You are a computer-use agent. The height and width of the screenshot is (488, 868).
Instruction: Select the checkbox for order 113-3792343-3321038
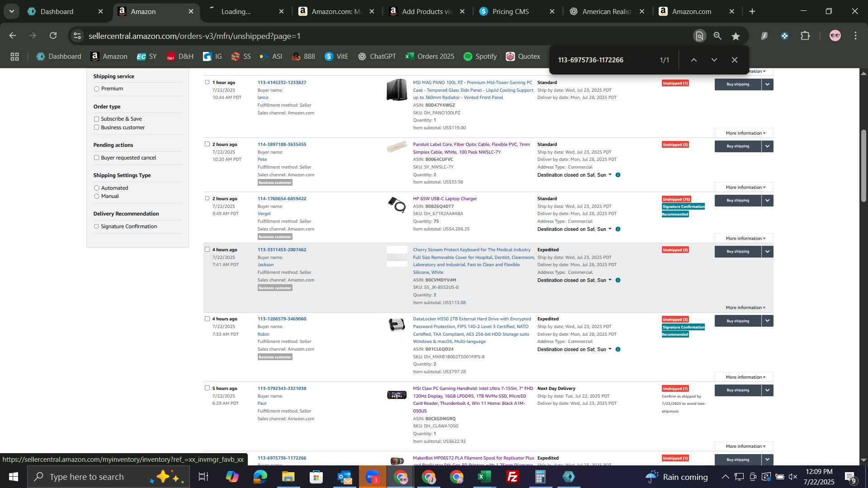click(x=207, y=388)
